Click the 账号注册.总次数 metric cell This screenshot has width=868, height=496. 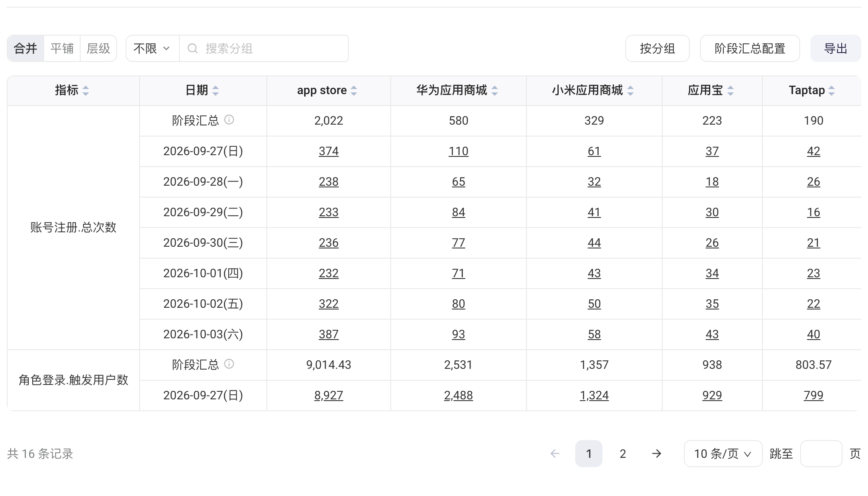(x=73, y=228)
